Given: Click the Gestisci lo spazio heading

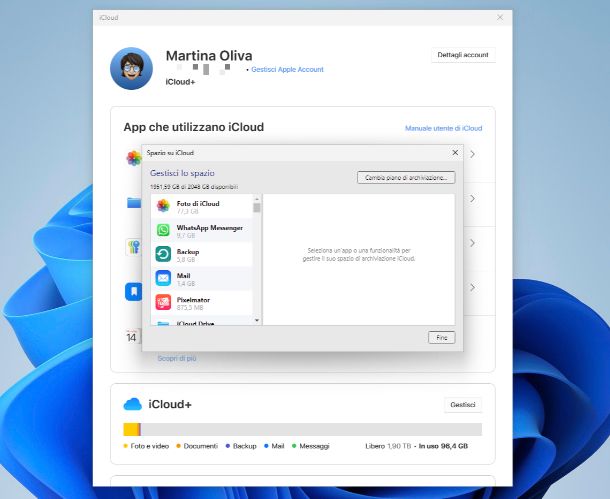Looking at the screenshot, I should click(182, 173).
